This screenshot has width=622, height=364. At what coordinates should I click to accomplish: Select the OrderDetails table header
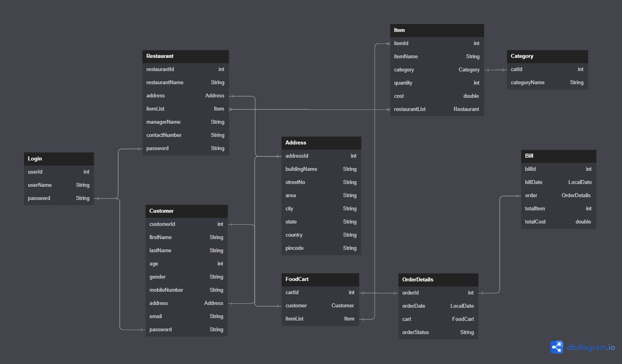[438, 280]
